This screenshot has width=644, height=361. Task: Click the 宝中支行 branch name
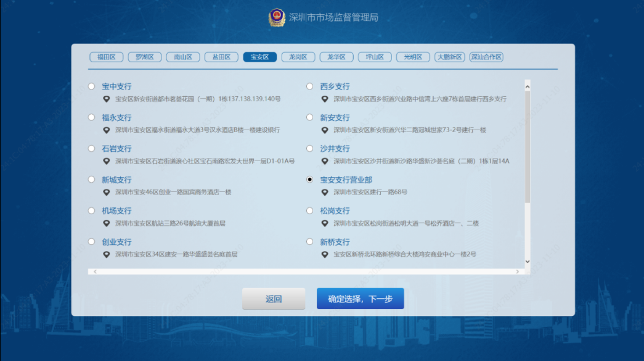coord(116,87)
